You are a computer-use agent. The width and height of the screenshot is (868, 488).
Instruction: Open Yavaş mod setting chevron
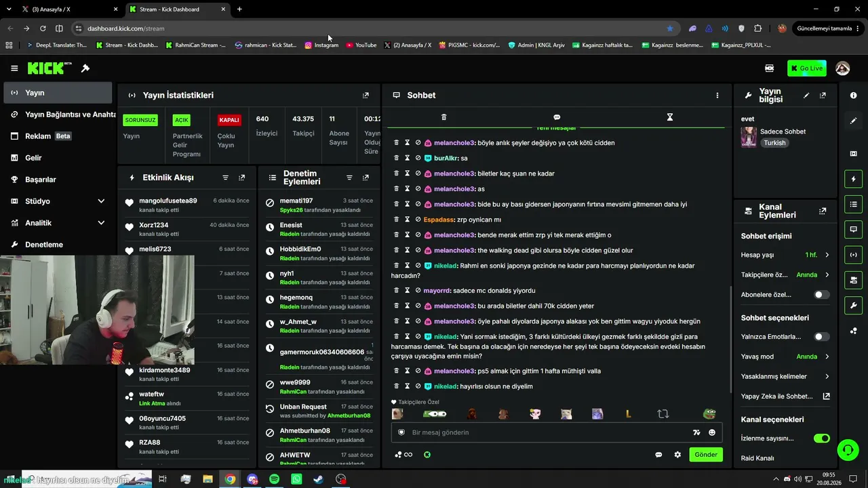tap(827, 357)
